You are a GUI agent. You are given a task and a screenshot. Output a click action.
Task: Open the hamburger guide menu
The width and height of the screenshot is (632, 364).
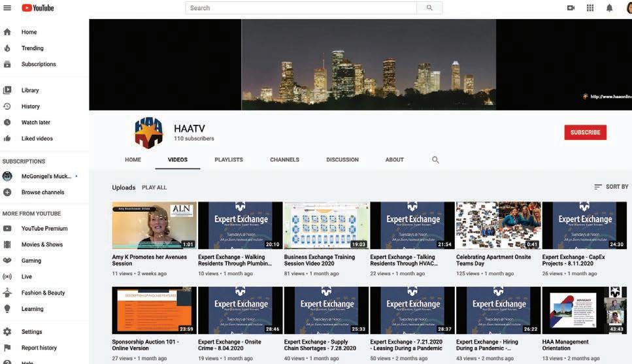7,8
